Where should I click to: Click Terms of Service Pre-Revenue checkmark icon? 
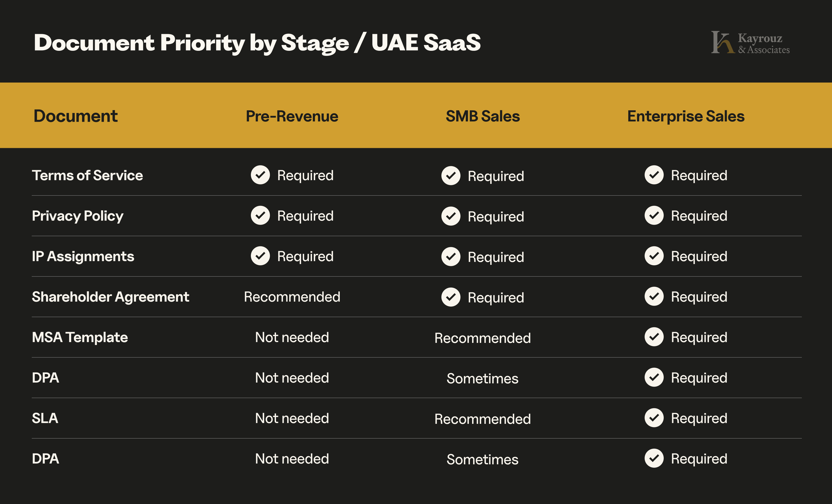260,175
